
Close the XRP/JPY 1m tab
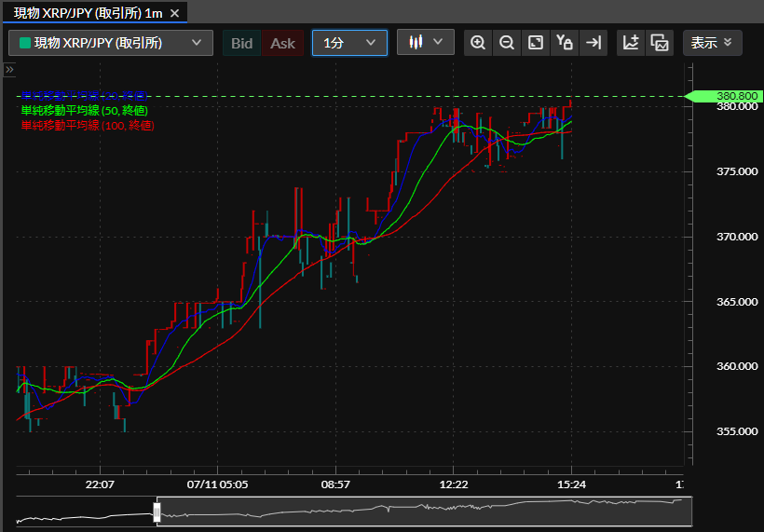(x=174, y=14)
